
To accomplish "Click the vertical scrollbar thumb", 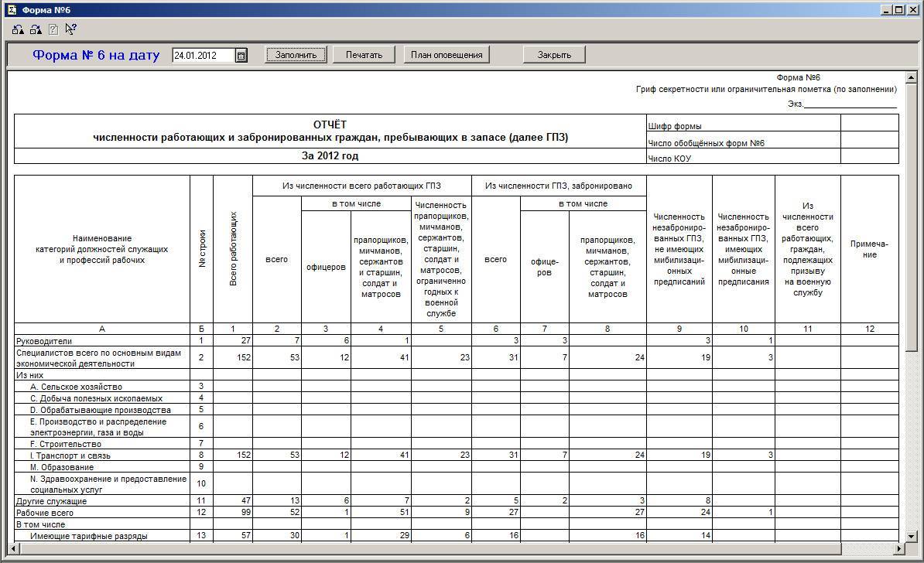I will pyautogui.click(x=911, y=218).
